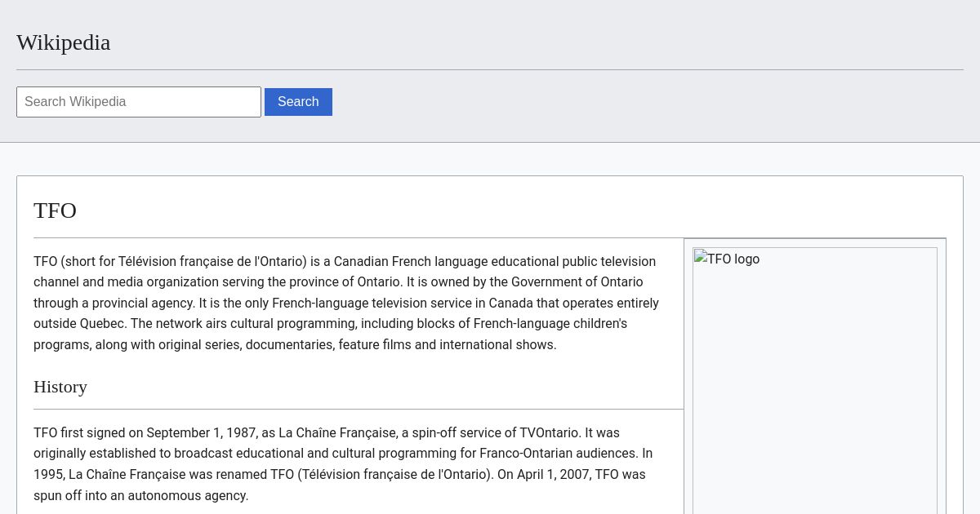Click the broken TFO logo image icon

pyautogui.click(x=701, y=258)
